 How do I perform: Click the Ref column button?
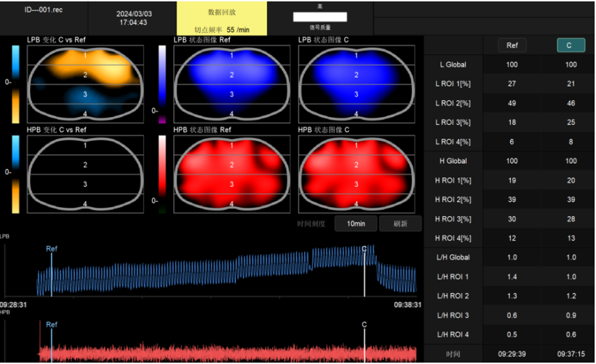tap(512, 45)
